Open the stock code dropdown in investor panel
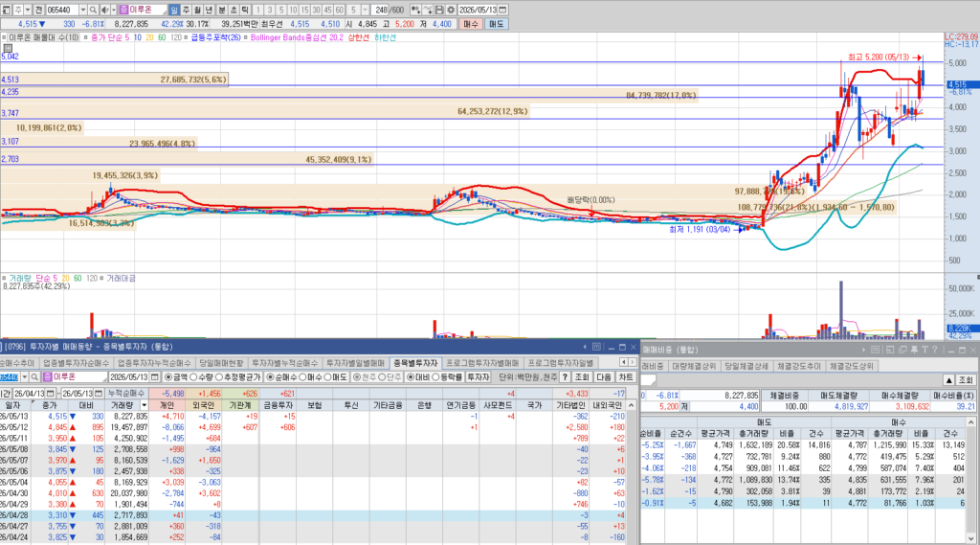Image resolution: width=980 pixels, height=545 pixels. (x=24, y=377)
